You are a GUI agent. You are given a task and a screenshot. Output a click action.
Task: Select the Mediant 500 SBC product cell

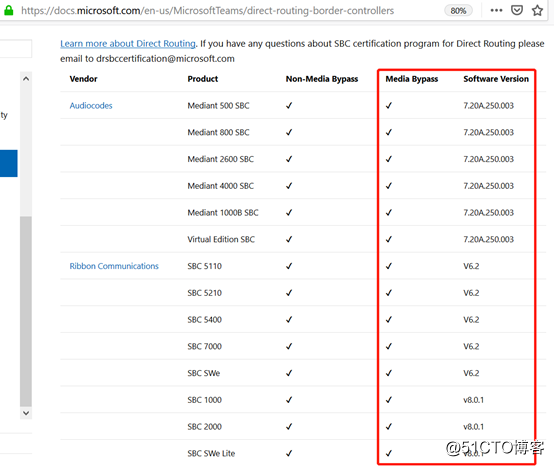(218, 106)
